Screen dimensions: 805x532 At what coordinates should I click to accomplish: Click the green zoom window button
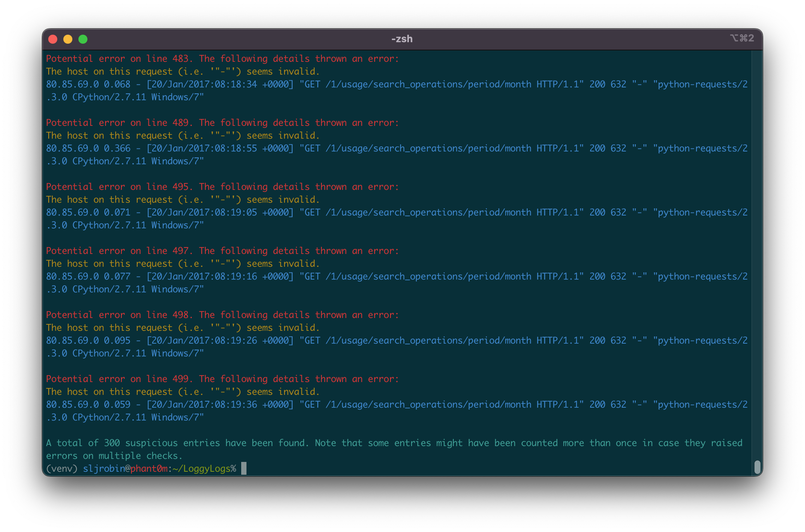coord(83,39)
